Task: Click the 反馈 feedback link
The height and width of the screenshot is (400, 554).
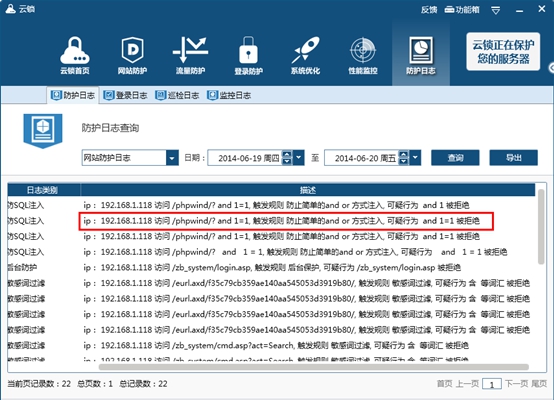Action: pyautogui.click(x=429, y=10)
